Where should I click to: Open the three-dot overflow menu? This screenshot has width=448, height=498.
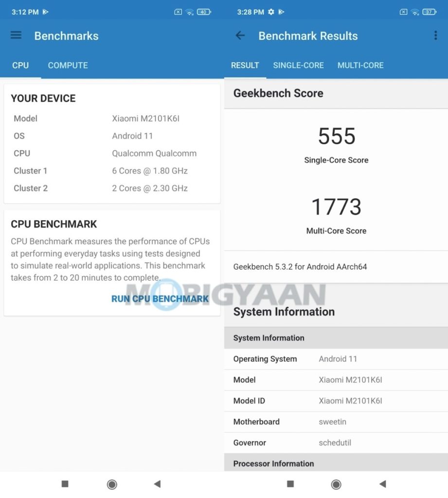(436, 35)
